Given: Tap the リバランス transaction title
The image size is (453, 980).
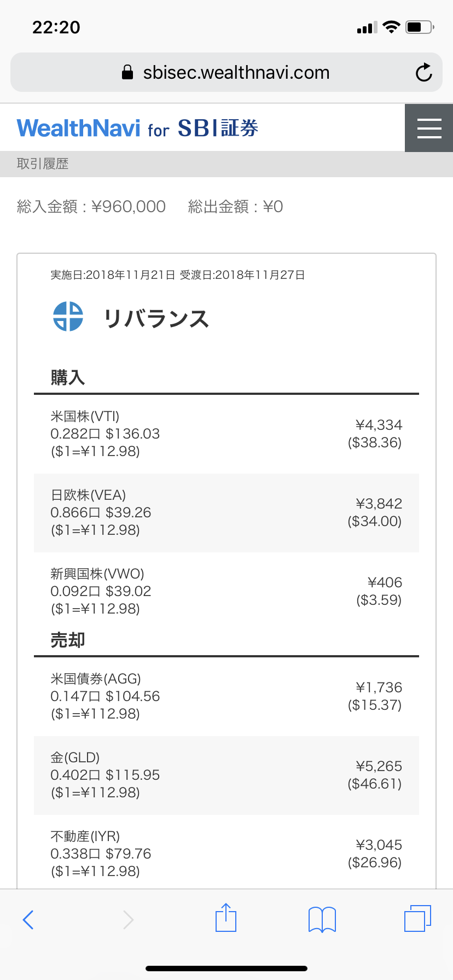Looking at the screenshot, I should [x=156, y=318].
